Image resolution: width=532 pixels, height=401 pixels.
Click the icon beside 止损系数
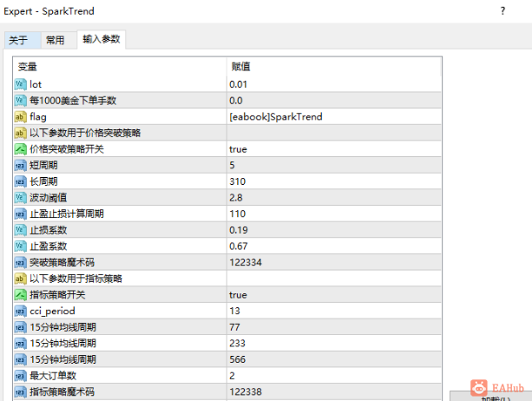tap(20, 230)
